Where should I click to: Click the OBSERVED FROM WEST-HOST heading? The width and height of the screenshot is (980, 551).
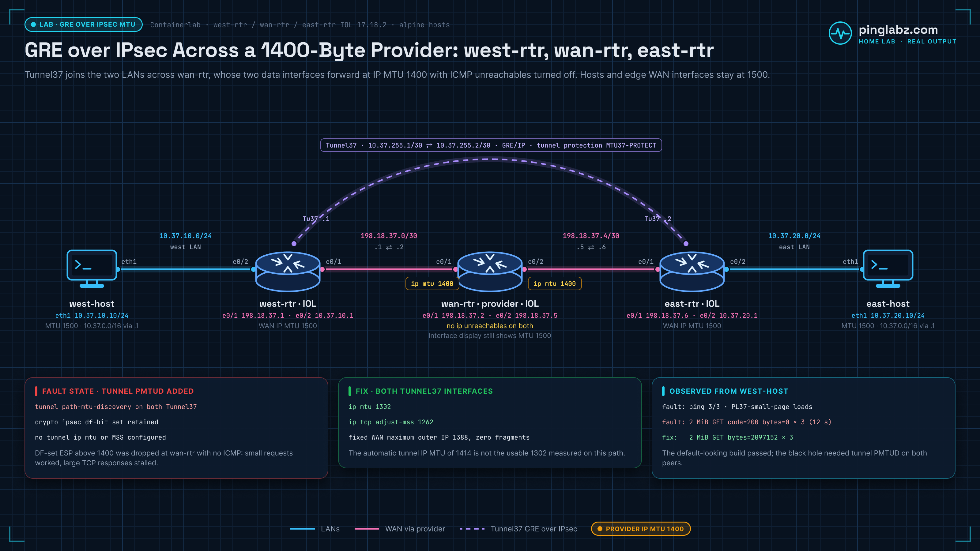tap(729, 391)
